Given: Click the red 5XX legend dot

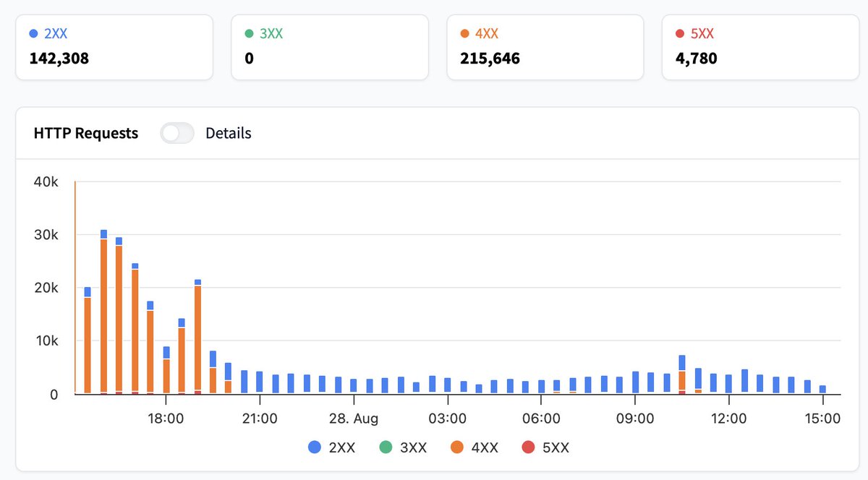Looking at the screenshot, I should click(x=528, y=447).
